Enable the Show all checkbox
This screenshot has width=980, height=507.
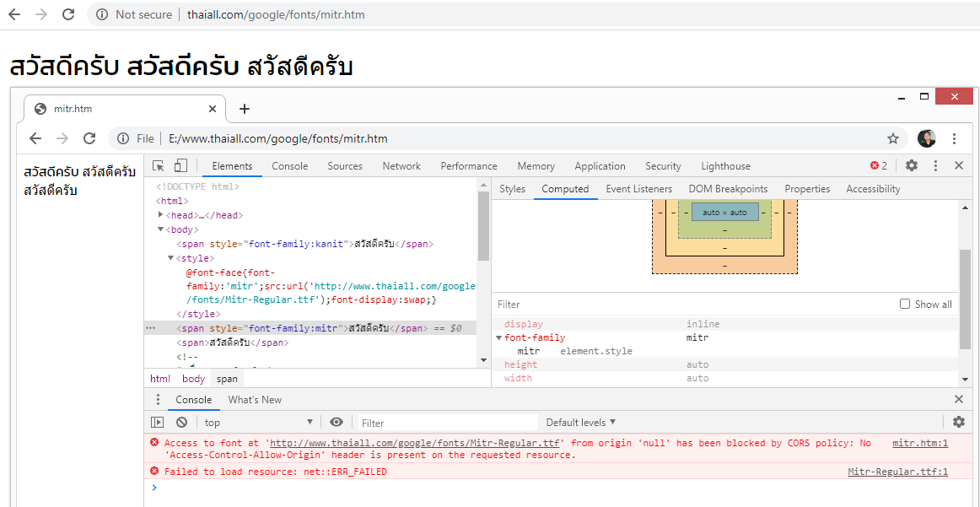pos(905,305)
